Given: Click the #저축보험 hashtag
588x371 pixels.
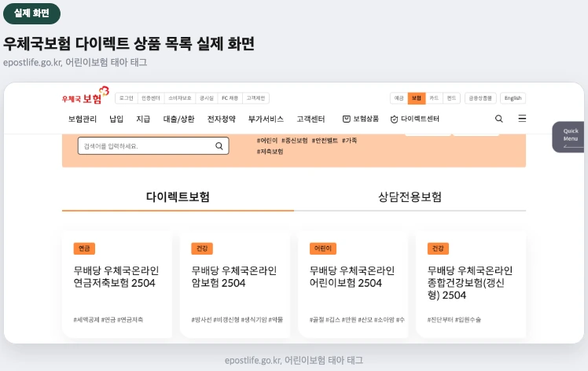Looking at the screenshot, I should [x=270, y=152].
